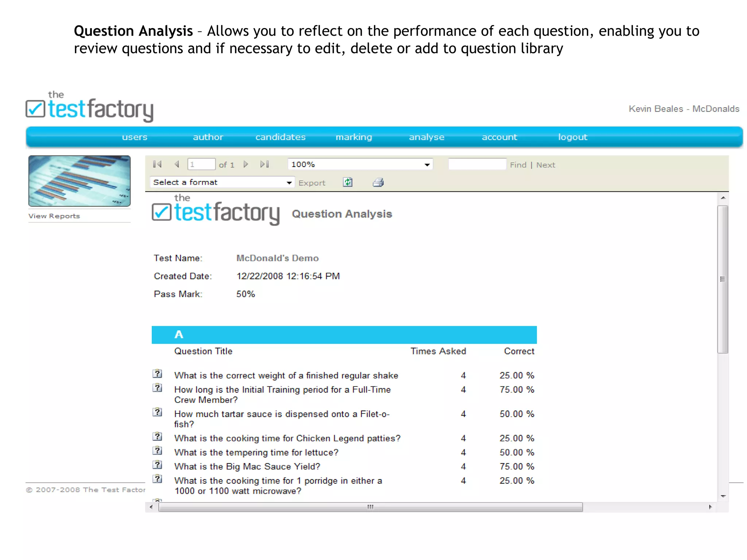The height and width of the screenshot is (560, 747).
Task: Click 'What is the tempering time for lettuce?'
Action: point(256,452)
